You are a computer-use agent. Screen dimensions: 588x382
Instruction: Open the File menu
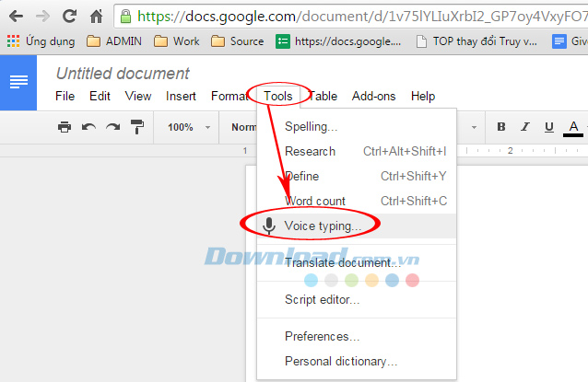pyautogui.click(x=65, y=97)
